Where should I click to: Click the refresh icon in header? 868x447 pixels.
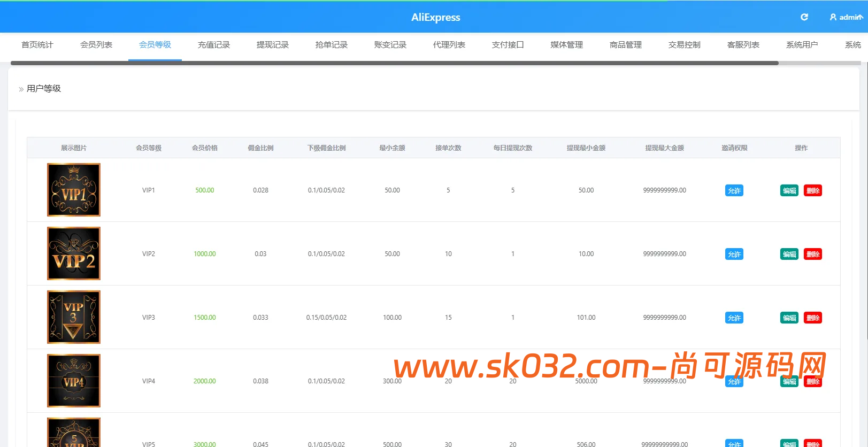[x=804, y=17]
